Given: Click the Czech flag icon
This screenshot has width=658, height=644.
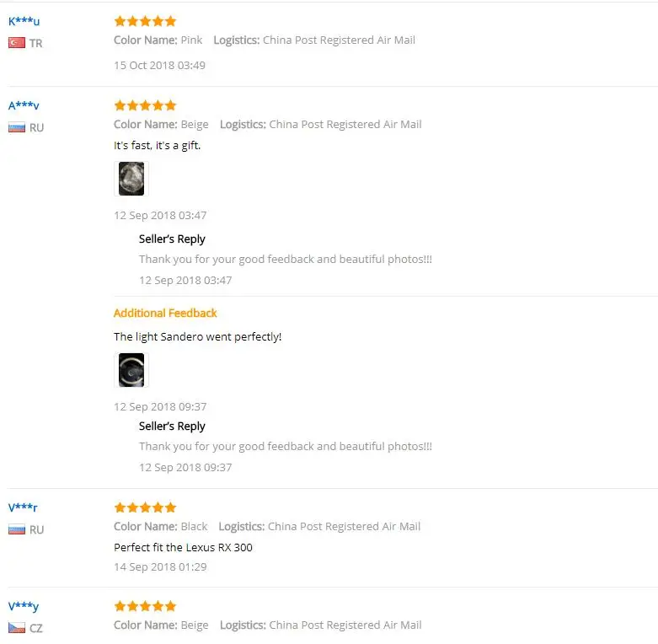Looking at the screenshot, I should pos(17,628).
